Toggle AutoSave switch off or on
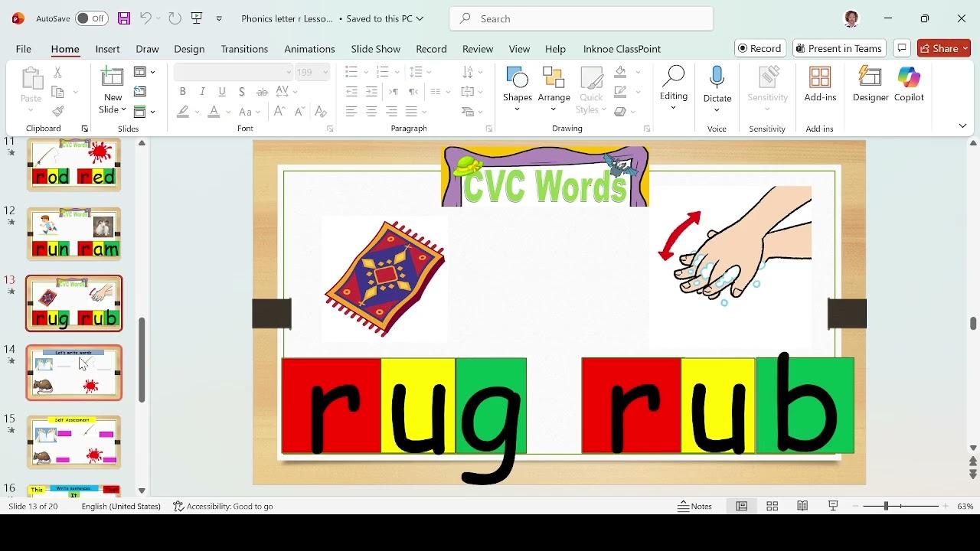 coord(91,18)
